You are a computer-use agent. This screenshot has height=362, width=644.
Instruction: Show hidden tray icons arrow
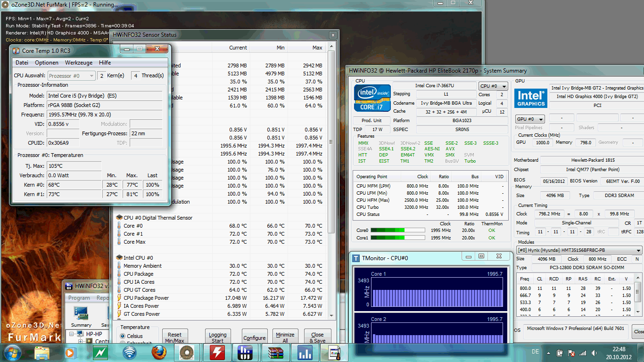[548, 353]
